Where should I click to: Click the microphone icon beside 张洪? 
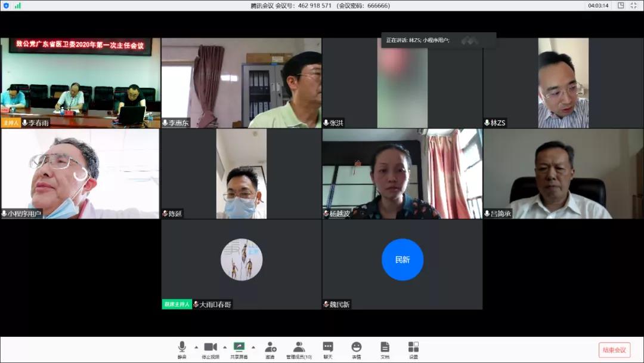326,122
